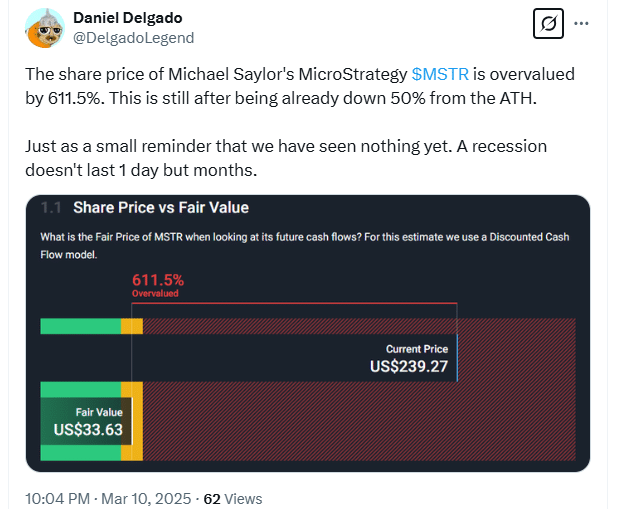
Task: Click the Current Price US$239.27 label
Action: tap(408, 360)
